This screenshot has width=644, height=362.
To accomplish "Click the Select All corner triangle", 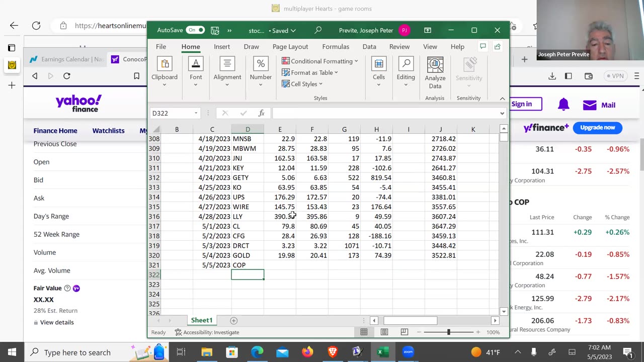I will (156, 129).
